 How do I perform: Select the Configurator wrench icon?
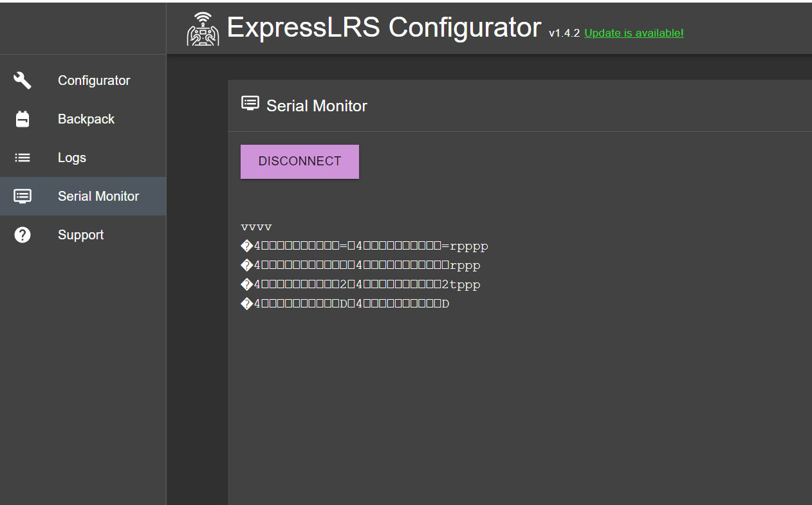click(22, 80)
